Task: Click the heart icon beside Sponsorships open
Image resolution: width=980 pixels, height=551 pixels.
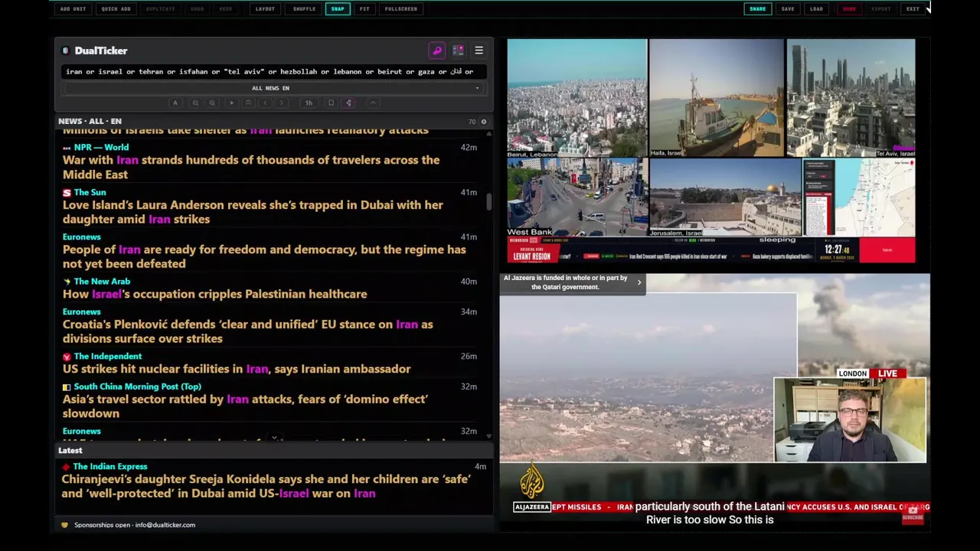Action: coord(64,525)
